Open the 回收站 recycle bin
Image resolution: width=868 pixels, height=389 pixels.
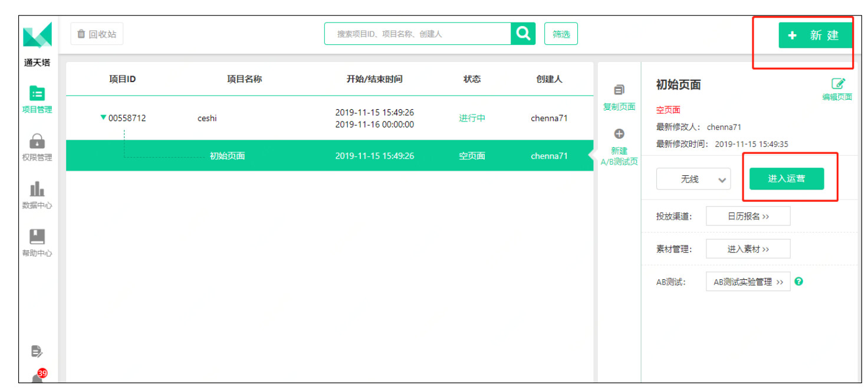(97, 34)
